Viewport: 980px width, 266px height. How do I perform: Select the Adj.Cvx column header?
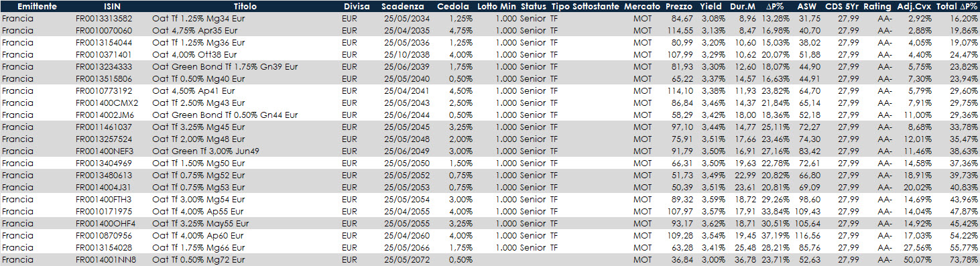[x=914, y=6]
